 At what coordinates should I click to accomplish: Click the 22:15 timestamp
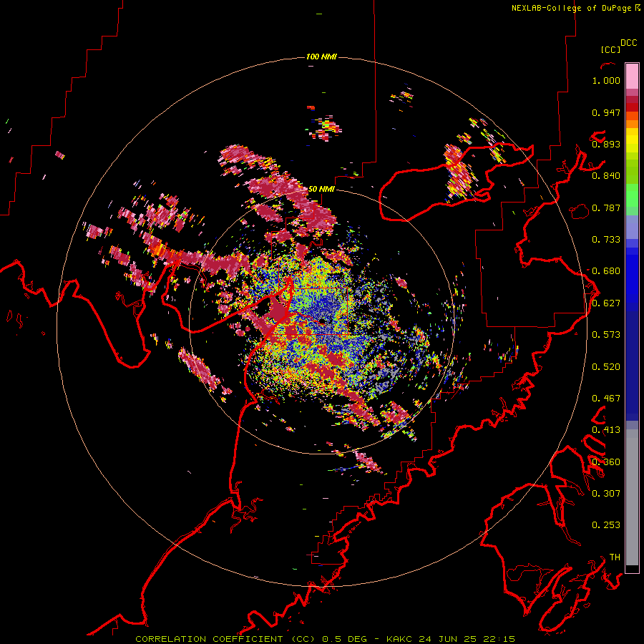click(498, 639)
